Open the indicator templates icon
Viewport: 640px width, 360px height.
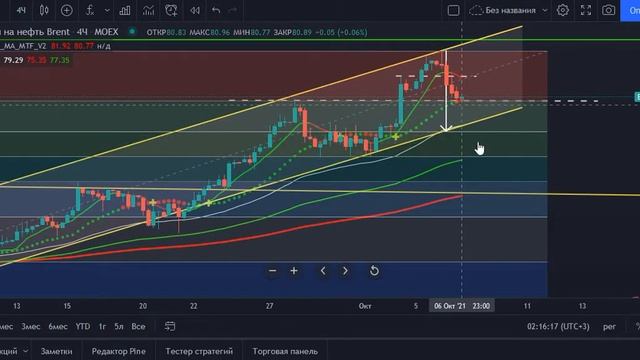pyautogui.click(x=125, y=10)
